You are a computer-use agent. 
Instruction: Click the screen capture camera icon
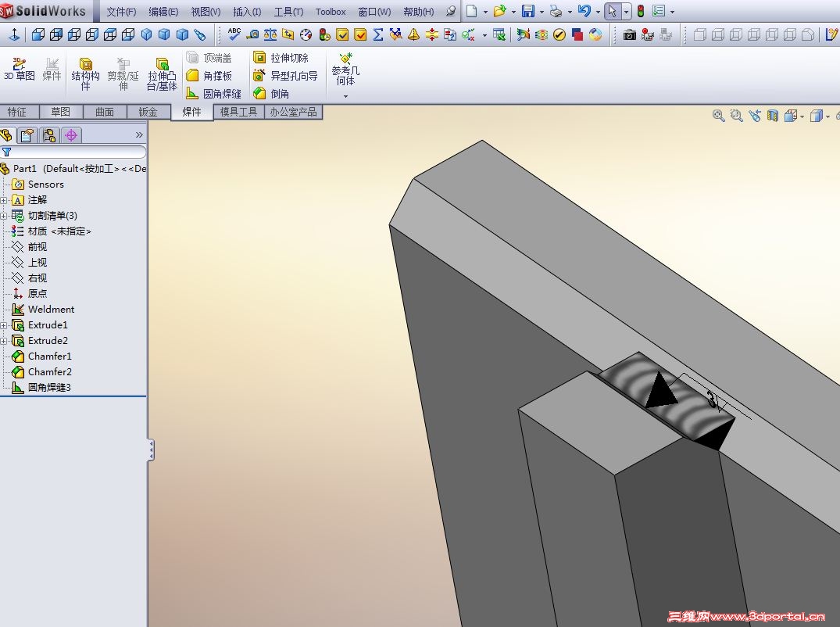[630, 35]
